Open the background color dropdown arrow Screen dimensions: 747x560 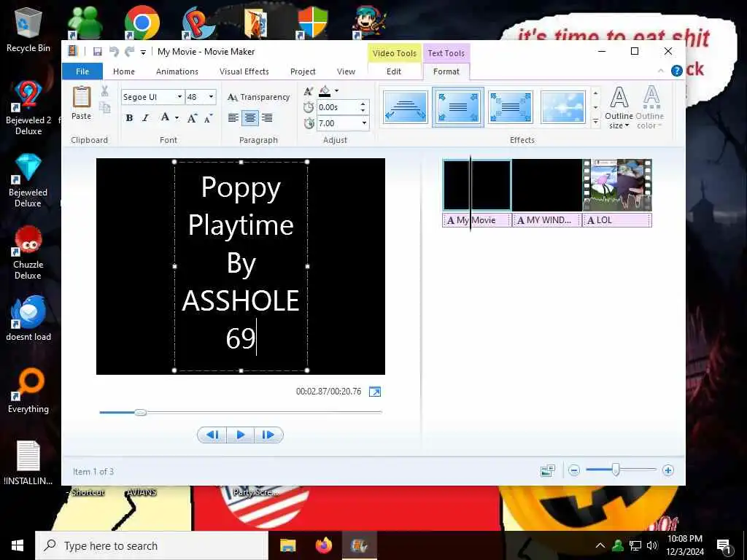coord(337,90)
